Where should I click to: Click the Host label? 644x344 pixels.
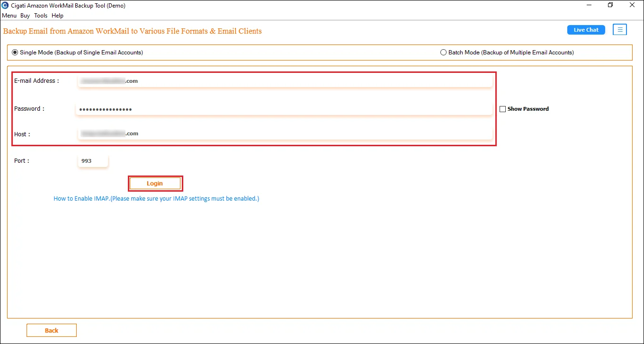22,134
